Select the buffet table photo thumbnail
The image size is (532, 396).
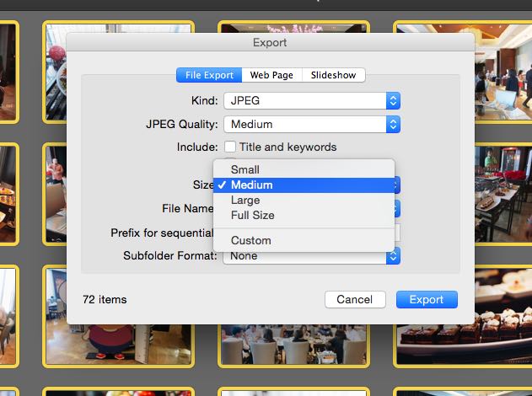[x=503, y=193]
